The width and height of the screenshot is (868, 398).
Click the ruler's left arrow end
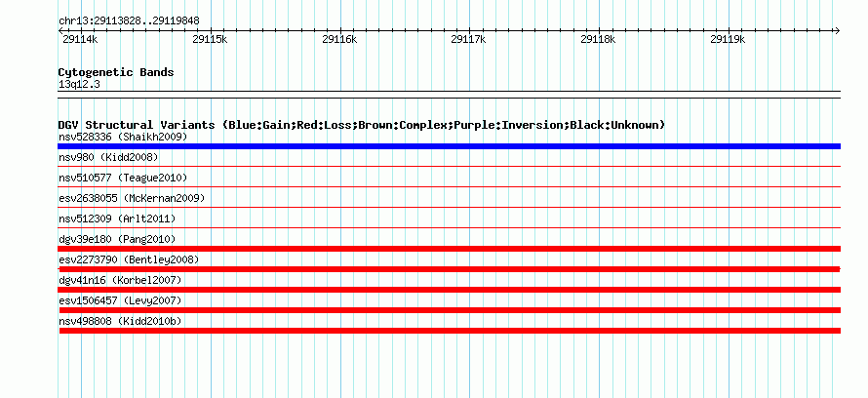coord(61,30)
